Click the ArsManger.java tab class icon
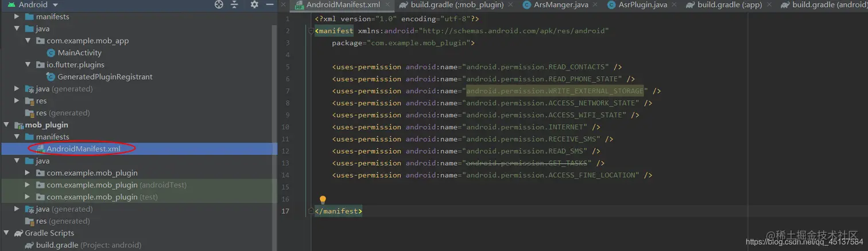868x251 pixels. 526,5
